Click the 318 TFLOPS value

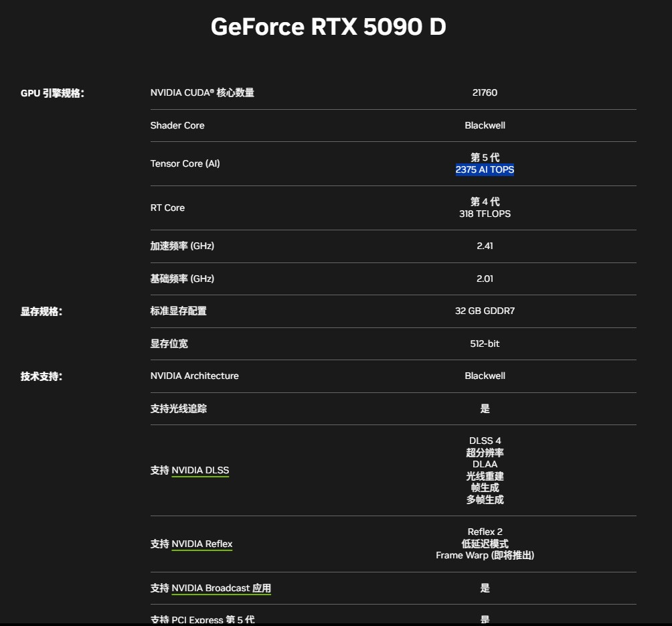[485, 214]
